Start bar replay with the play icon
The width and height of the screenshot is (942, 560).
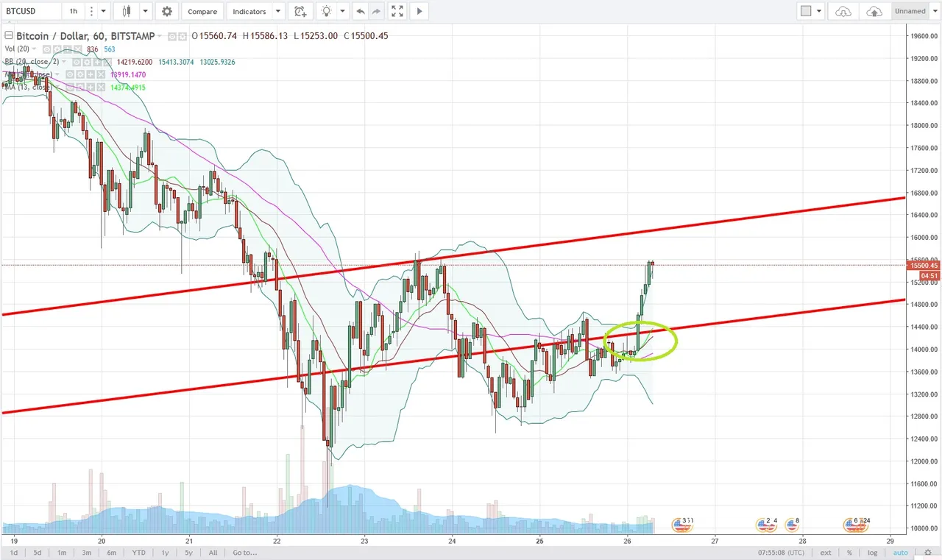419,11
